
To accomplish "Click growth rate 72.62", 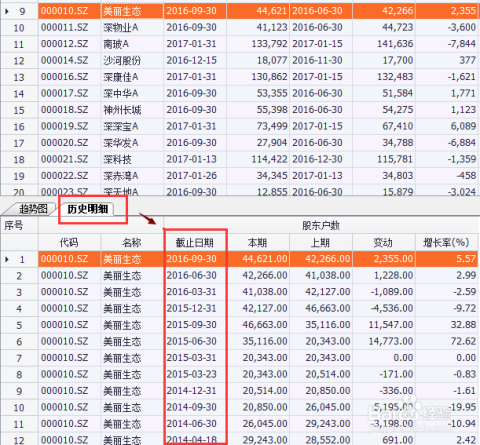I will point(463,341).
